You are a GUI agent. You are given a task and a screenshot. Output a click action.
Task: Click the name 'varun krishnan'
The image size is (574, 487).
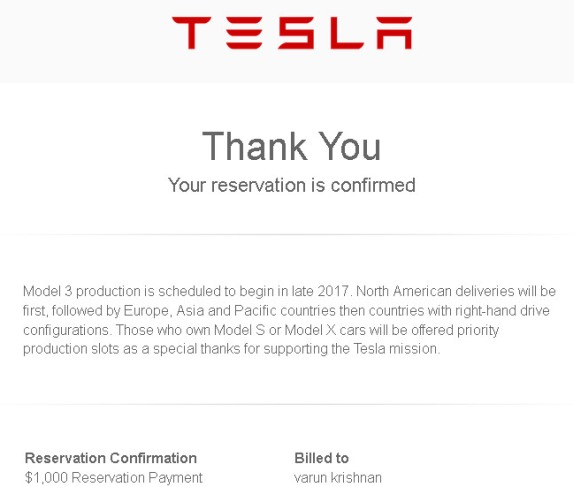point(338,478)
